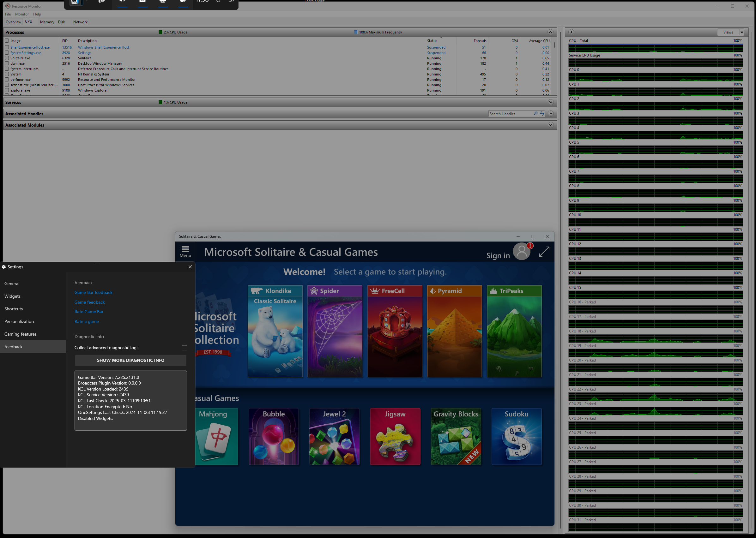Switch to the Overview tab

point(13,22)
